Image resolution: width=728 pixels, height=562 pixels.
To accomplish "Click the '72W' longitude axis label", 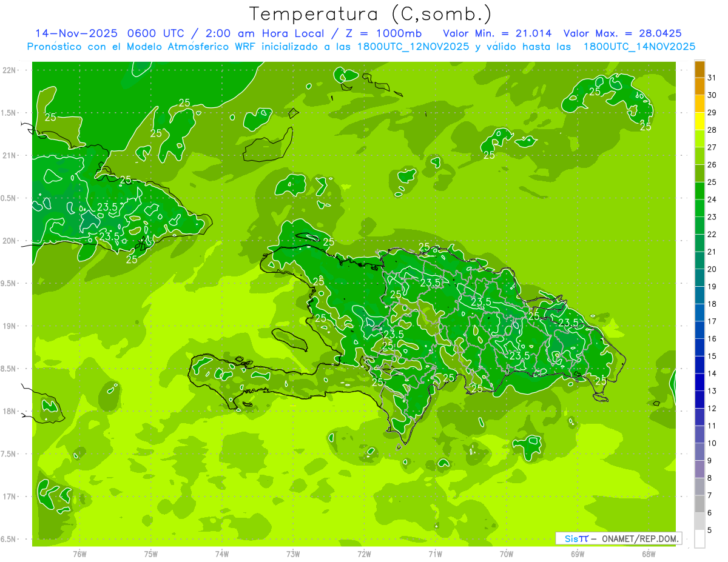I will (364, 554).
